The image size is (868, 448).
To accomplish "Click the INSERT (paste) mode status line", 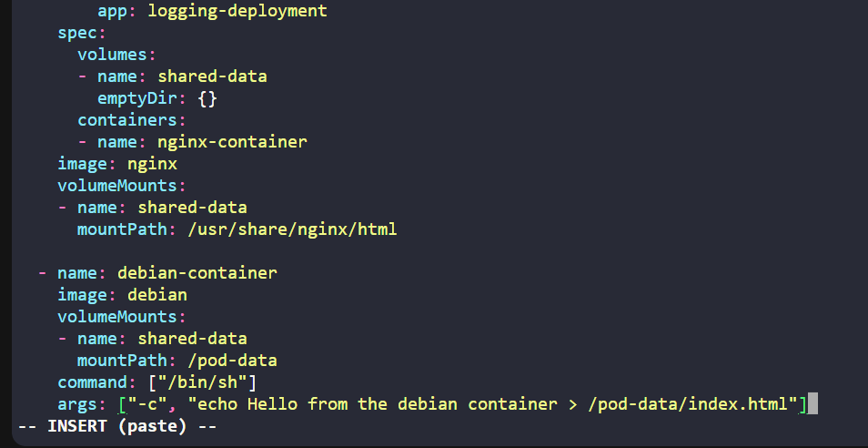I will point(117,426).
